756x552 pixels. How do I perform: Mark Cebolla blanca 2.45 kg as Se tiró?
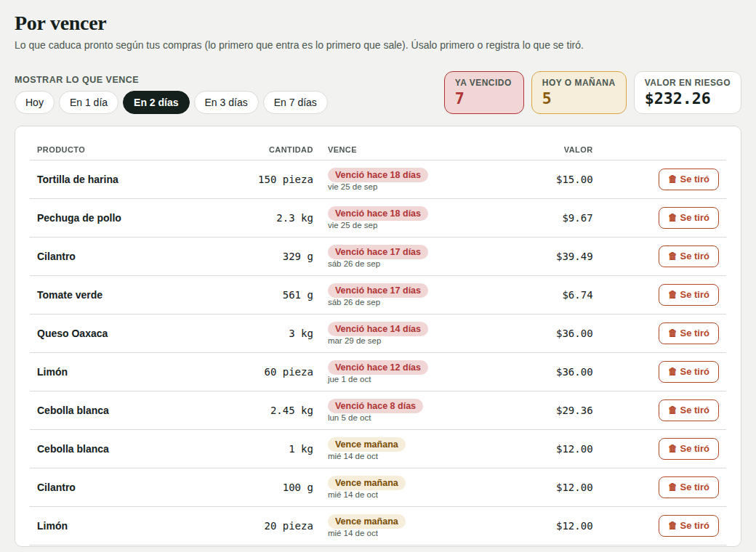(688, 410)
